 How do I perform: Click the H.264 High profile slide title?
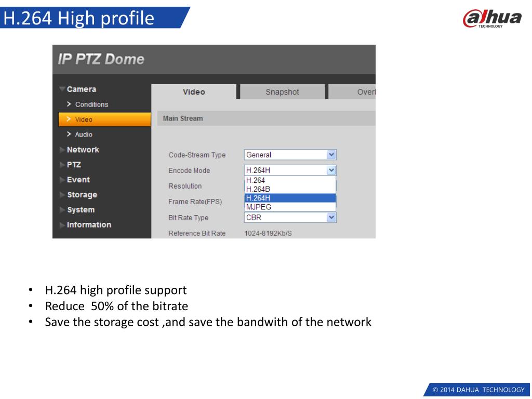coord(79,18)
